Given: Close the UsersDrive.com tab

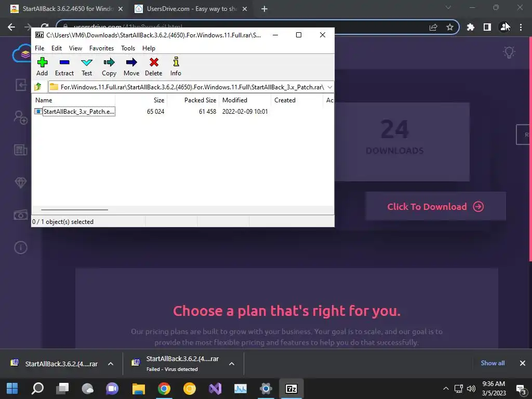Looking at the screenshot, I should [245, 9].
